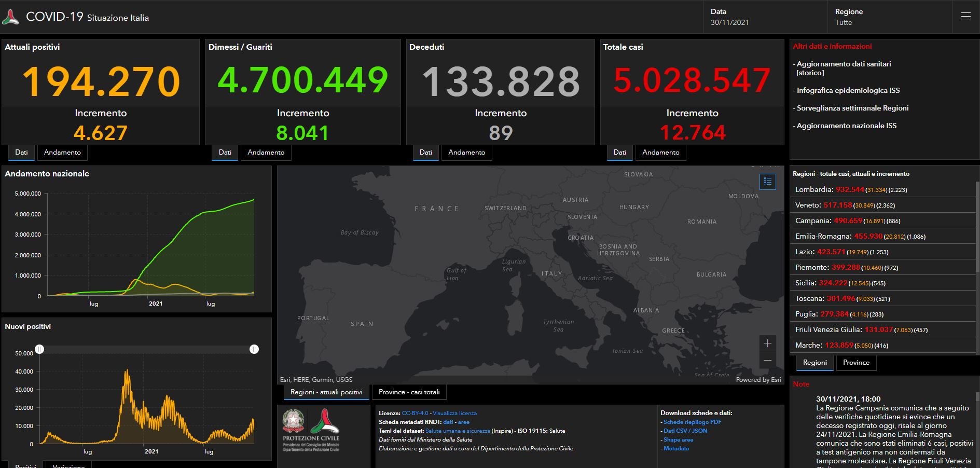The image size is (980, 468).
Task: Show Andamento tab under Deceduti
Action: [466, 153]
